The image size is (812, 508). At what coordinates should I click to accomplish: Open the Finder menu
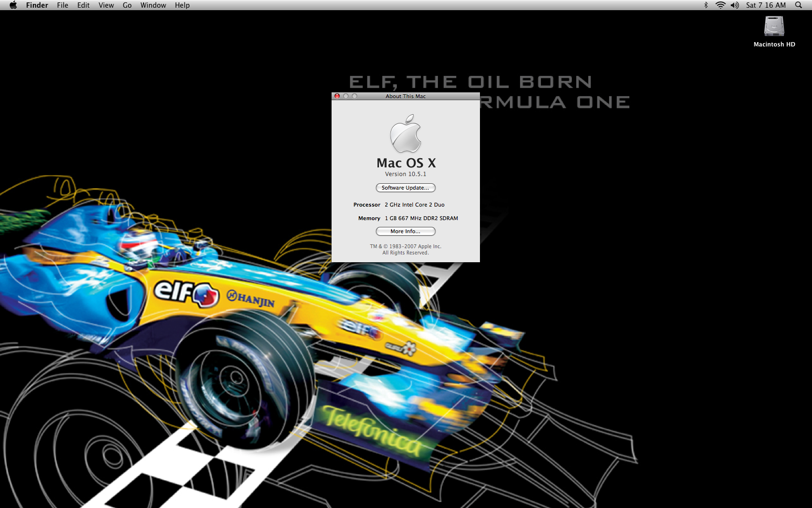[x=37, y=5]
